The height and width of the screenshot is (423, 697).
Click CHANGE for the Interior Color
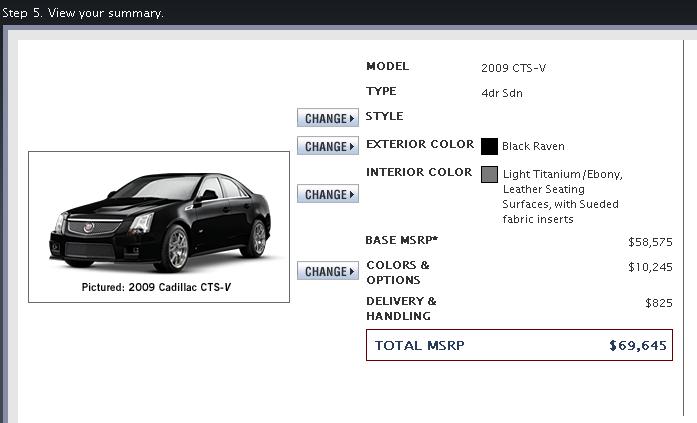[327, 194]
